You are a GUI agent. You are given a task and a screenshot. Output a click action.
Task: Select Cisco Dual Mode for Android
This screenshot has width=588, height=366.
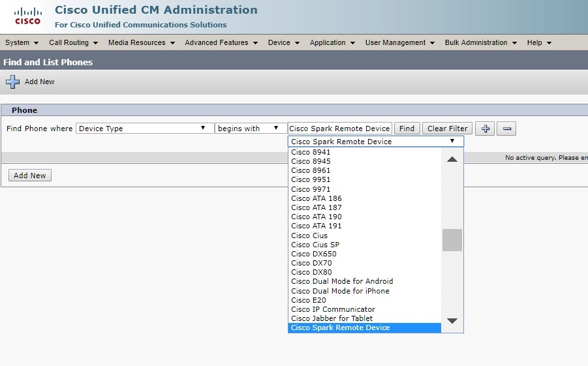(x=365, y=281)
